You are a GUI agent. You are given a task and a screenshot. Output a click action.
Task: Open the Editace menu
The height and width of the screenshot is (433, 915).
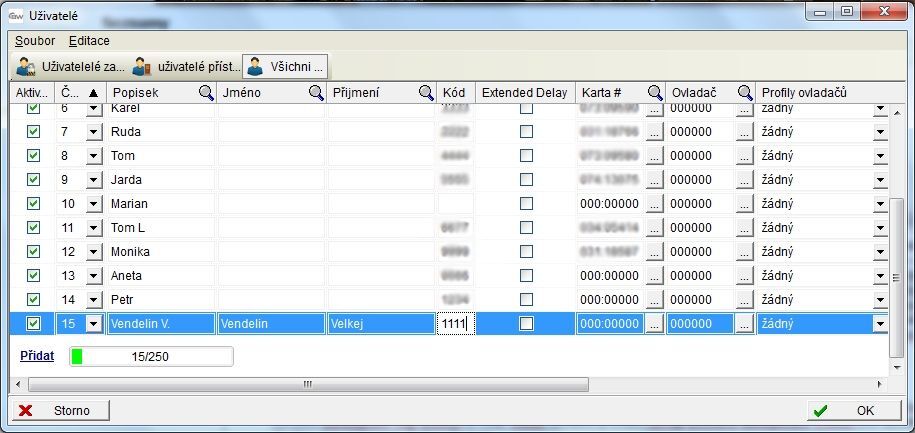point(89,41)
